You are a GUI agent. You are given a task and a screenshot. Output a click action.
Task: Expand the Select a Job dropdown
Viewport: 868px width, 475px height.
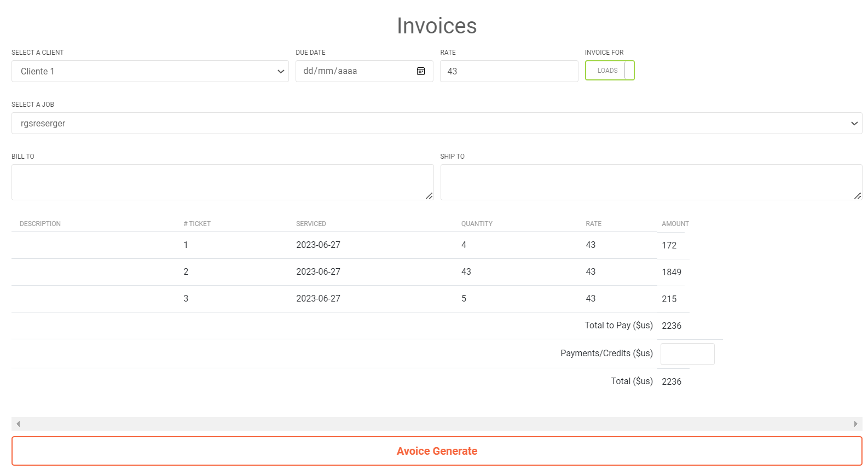437,123
